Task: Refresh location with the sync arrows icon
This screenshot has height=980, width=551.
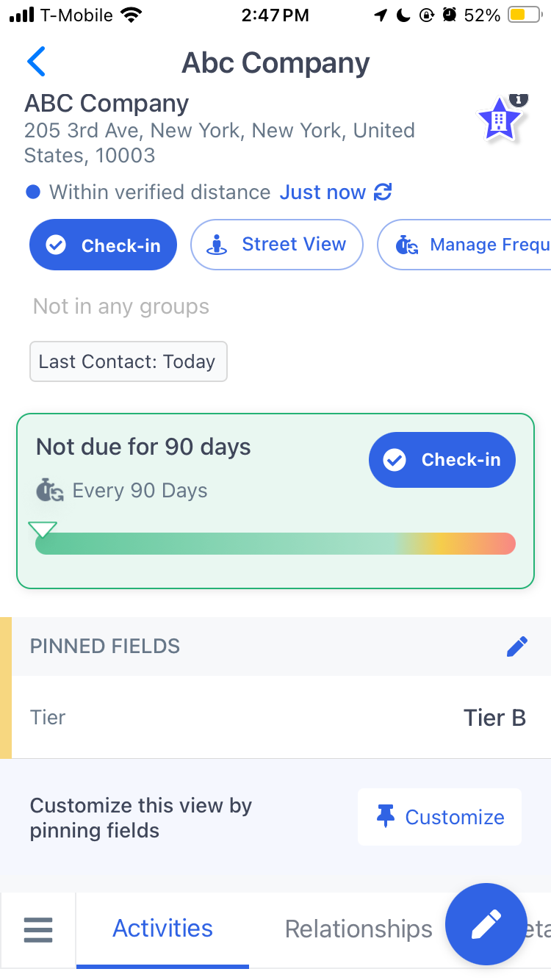Action: (383, 192)
